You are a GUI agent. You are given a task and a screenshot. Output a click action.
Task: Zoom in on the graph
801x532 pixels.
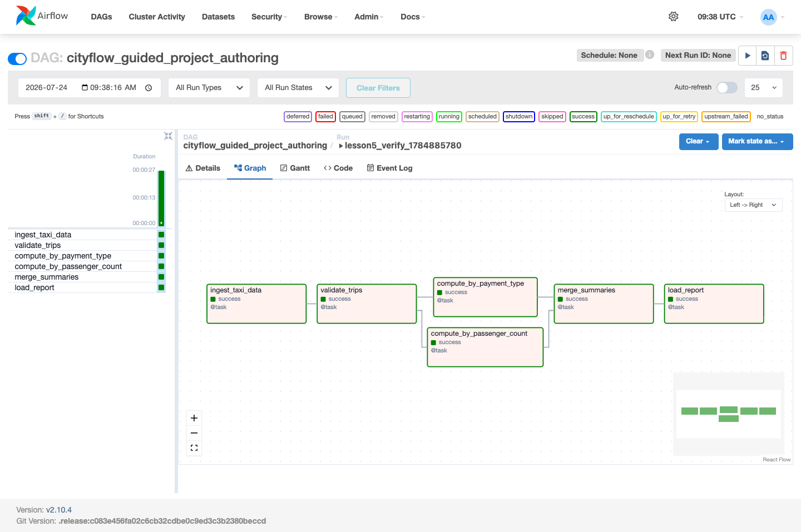coord(194,418)
